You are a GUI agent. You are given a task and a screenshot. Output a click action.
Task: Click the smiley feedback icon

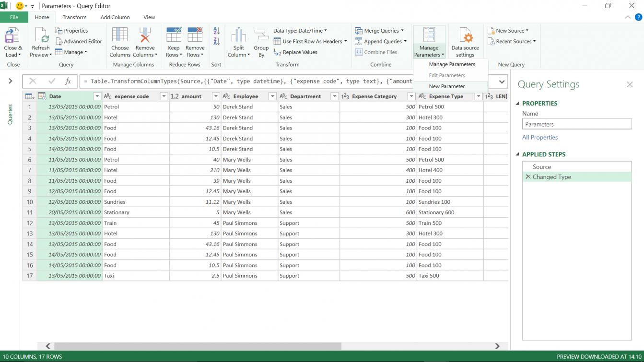point(20,6)
